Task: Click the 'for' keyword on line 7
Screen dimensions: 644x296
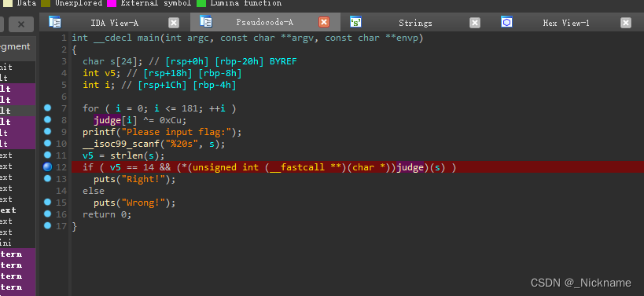Action: pyautogui.click(x=90, y=108)
